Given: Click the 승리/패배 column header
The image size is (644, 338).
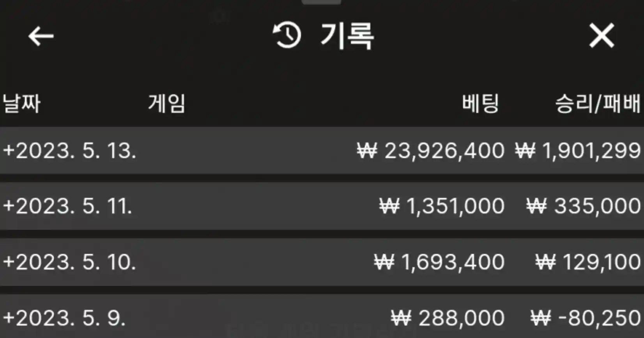Looking at the screenshot, I should [x=597, y=104].
